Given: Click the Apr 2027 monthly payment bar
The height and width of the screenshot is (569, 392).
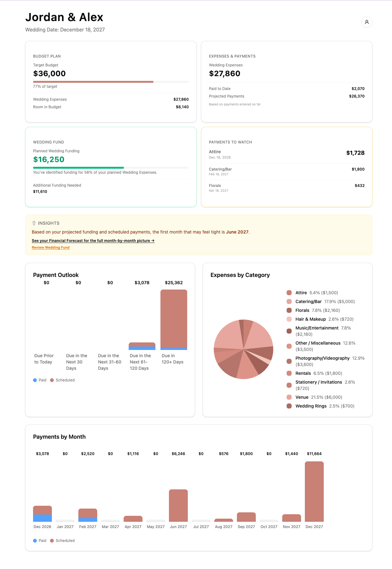Looking at the screenshot, I should (133, 519).
